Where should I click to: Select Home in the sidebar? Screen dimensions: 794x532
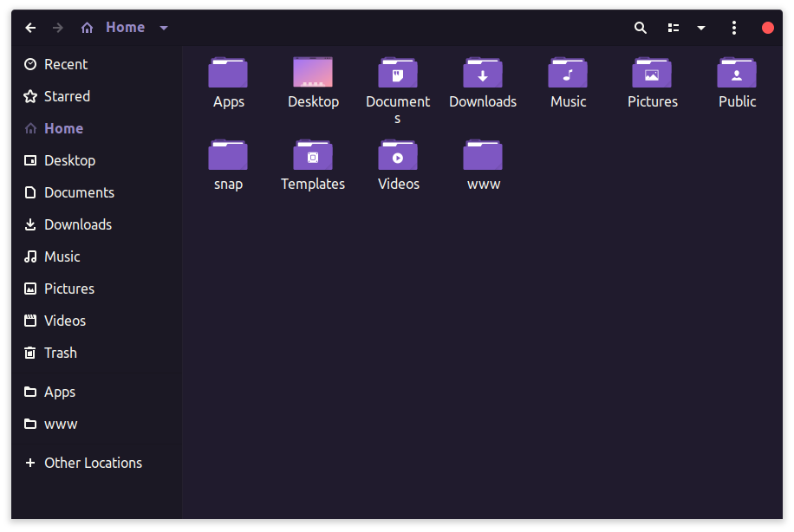(x=96, y=128)
